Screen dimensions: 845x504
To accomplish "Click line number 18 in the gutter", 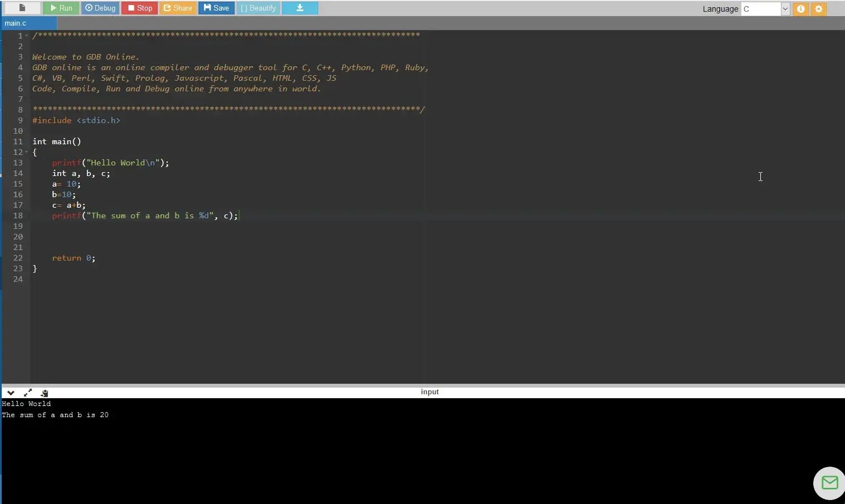I will pyautogui.click(x=18, y=216).
